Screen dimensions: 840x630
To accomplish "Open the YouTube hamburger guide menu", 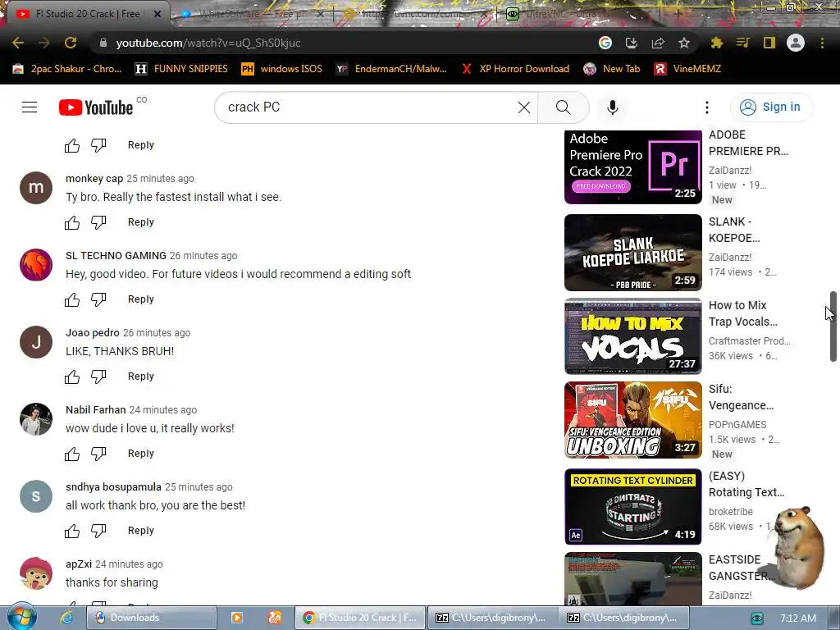I will [30, 107].
